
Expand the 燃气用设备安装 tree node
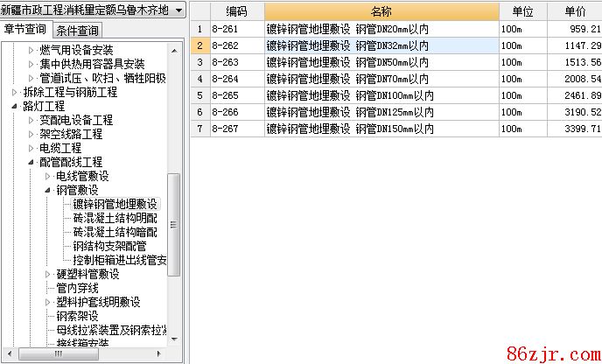pos(31,51)
